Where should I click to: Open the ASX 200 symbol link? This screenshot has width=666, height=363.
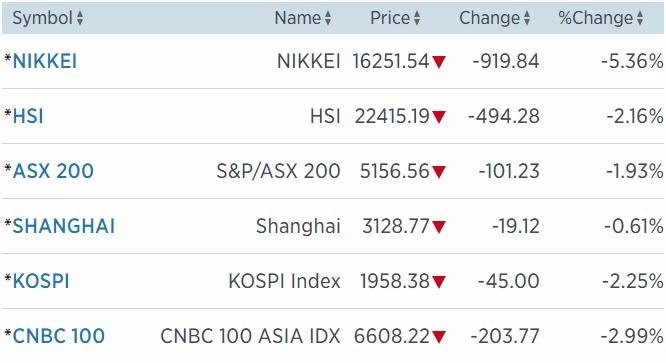tap(53, 171)
